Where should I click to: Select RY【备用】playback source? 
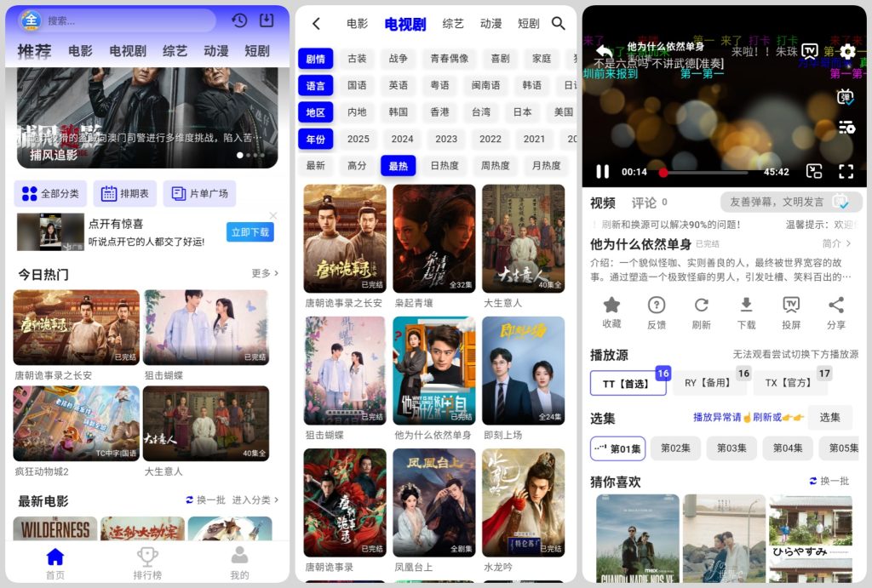tap(709, 383)
